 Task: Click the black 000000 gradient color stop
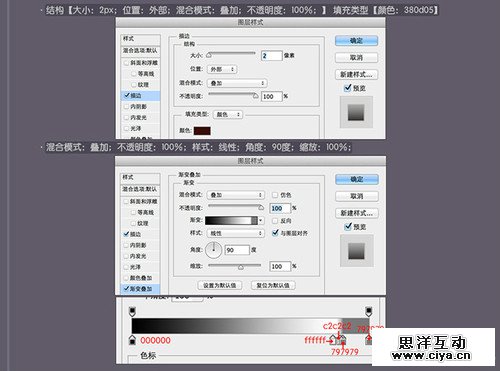tap(132, 340)
